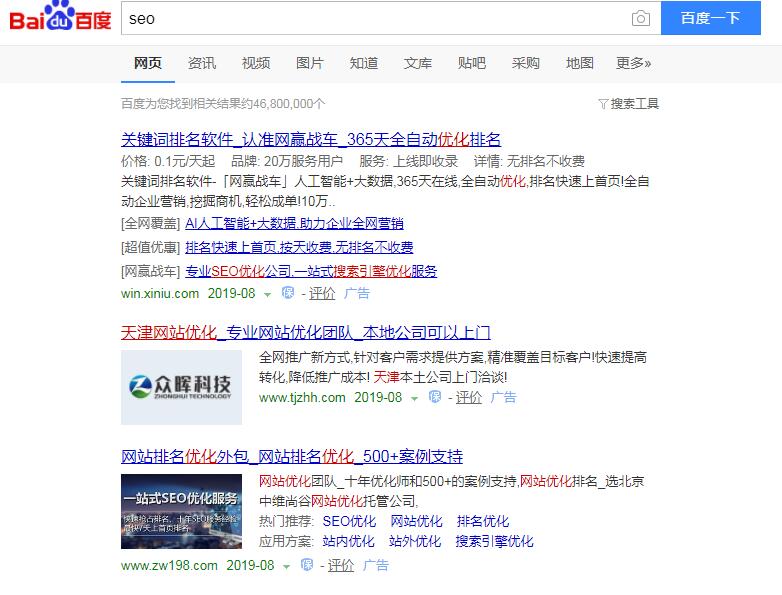Open sublink AI人工智能+大数据,助力企业全网营销
This screenshot has height=595, width=782.
(294, 223)
